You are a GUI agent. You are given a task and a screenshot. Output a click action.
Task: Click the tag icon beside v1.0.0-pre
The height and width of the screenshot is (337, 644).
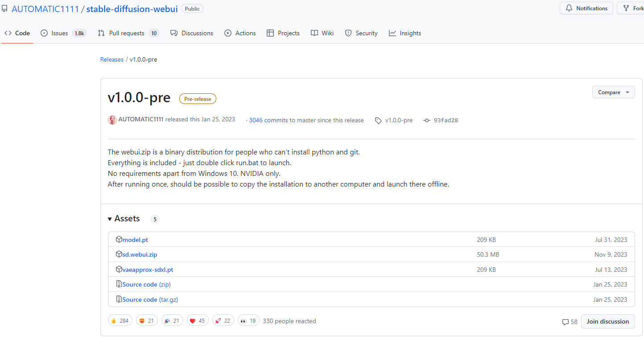[378, 121]
